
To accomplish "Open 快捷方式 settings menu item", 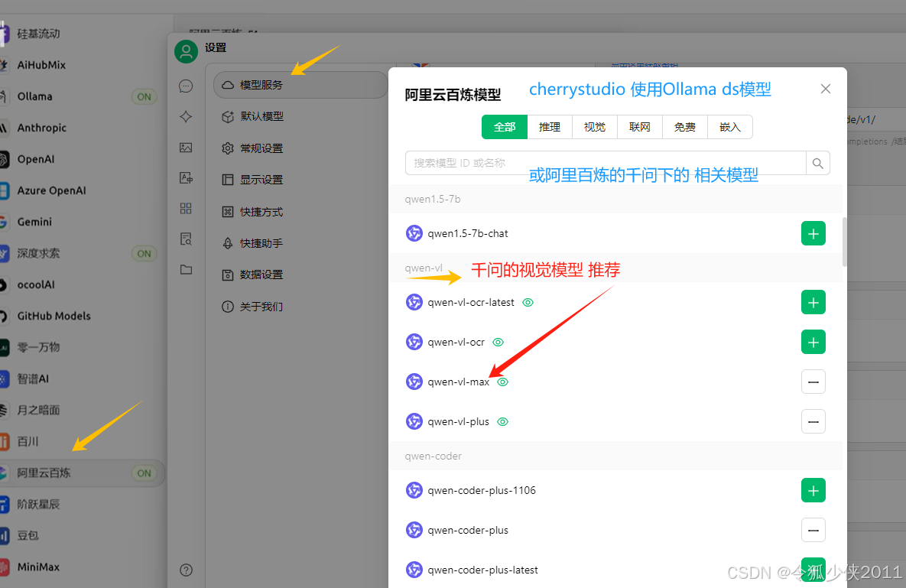I will (x=300, y=212).
